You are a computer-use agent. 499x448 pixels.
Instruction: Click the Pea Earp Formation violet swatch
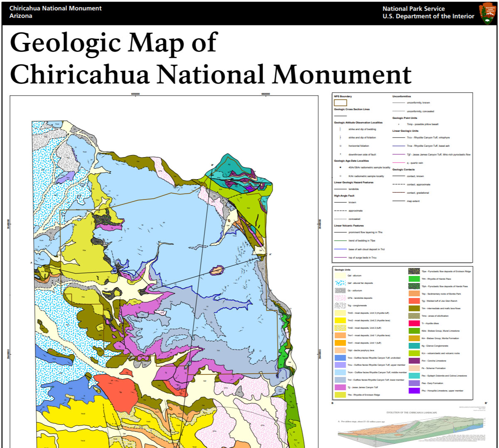click(414, 383)
